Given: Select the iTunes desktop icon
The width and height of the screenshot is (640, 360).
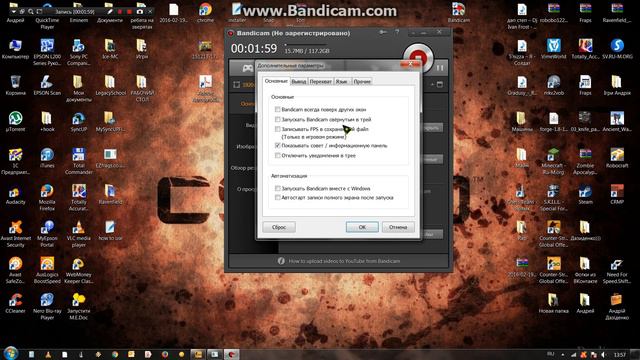Looking at the screenshot, I should tap(47, 158).
